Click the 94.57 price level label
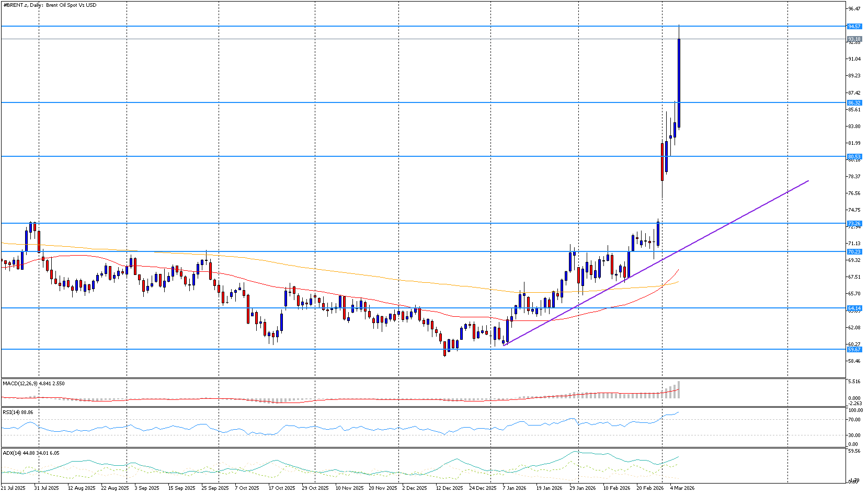 (854, 26)
